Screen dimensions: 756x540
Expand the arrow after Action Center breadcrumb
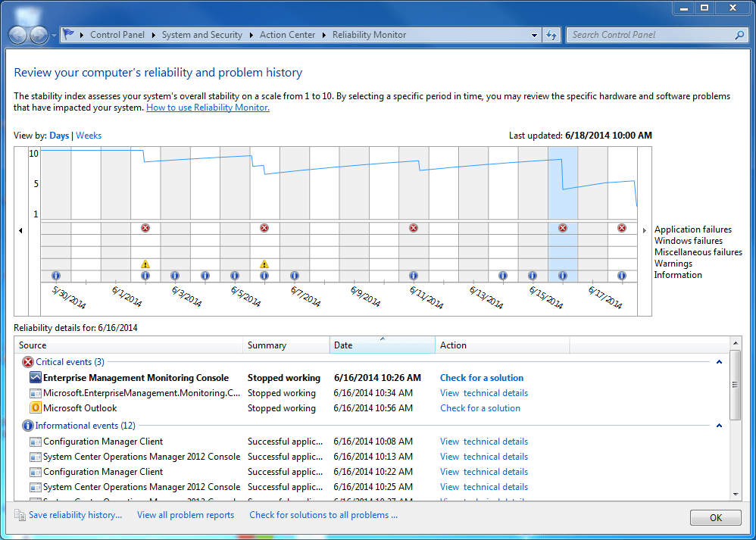coord(323,35)
